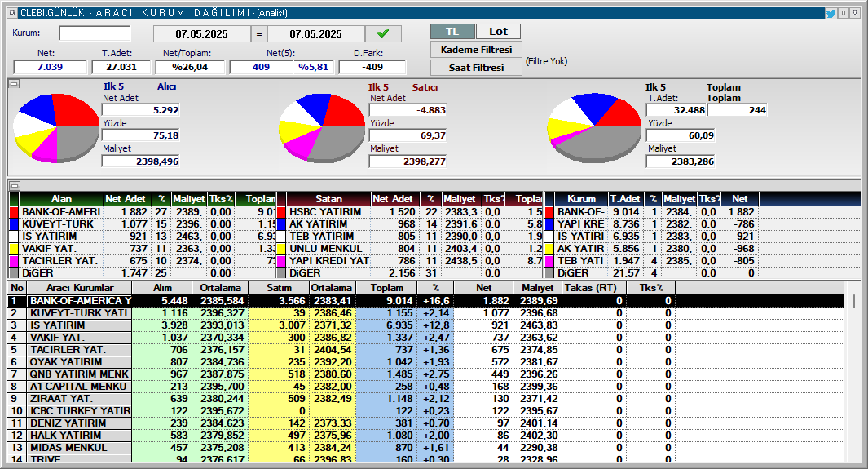The image size is (868, 469).
Task: Click D.Fark value -409
Action: point(372,67)
